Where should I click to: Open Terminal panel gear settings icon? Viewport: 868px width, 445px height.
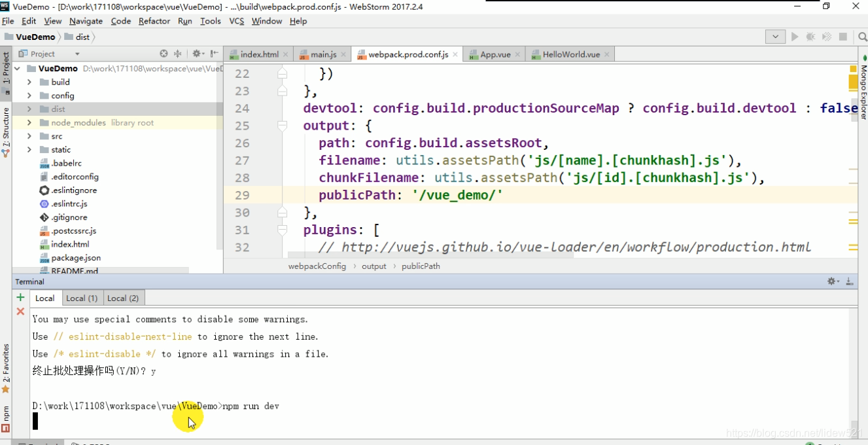(x=833, y=281)
